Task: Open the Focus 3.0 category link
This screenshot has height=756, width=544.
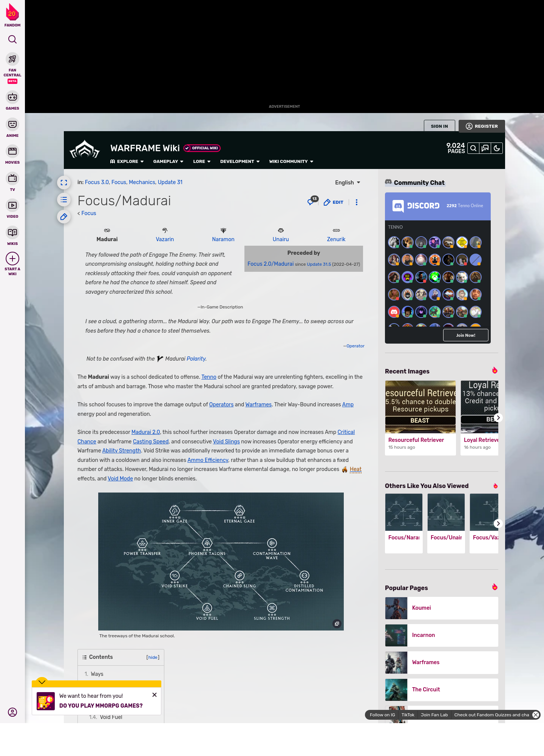Action: (97, 182)
